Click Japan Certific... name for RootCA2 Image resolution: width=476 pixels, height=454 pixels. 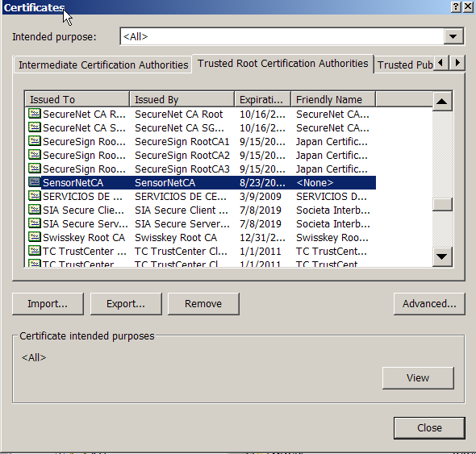[332, 156]
